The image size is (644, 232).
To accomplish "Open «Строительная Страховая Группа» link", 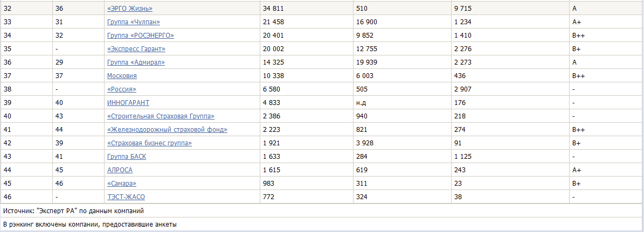I will pyautogui.click(x=161, y=116).
